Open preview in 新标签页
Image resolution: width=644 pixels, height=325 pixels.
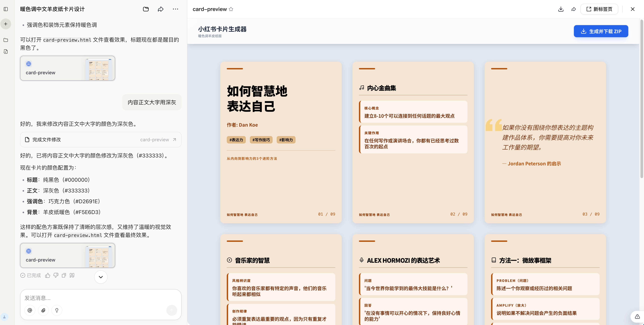tap(599, 9)
